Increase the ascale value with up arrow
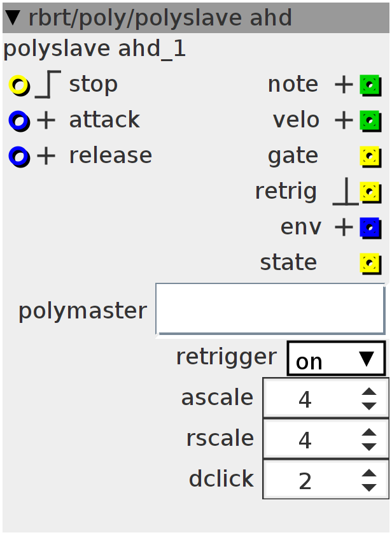The width and height of the screenshot is (392, 535). [369, 391]
